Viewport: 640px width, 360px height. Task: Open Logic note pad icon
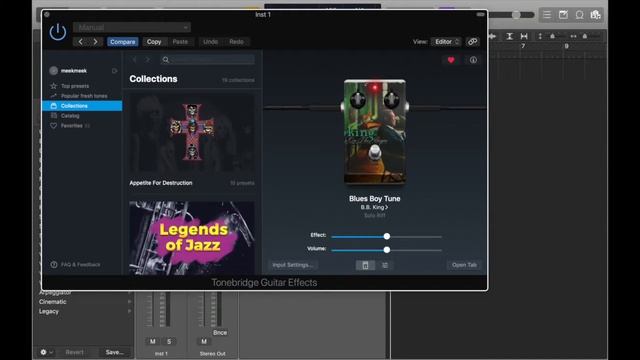pyautogui.click(x=563, y=15)
